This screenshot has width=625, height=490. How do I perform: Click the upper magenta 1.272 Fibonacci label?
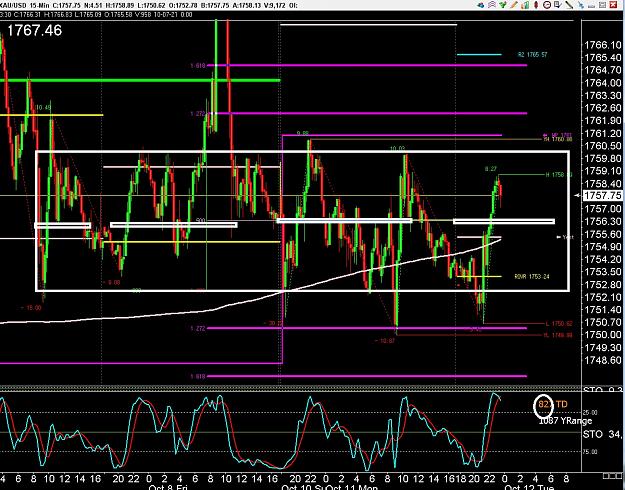pyautogui.click(x=198, y=114)
